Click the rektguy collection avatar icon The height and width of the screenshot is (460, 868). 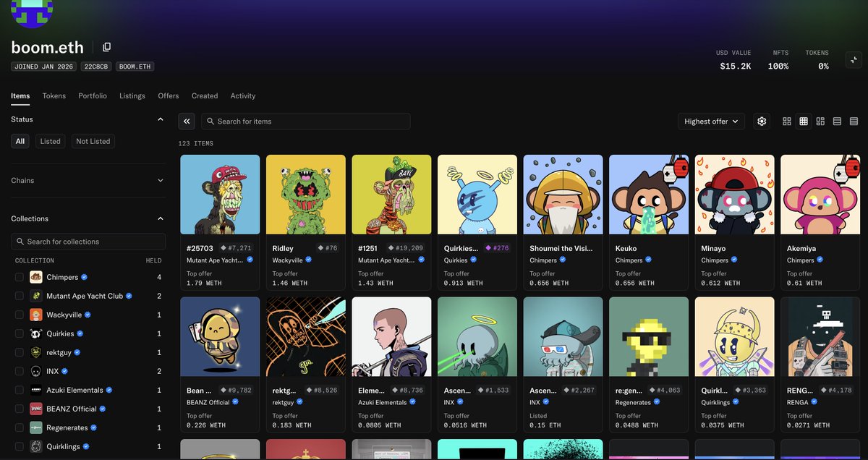[x=36, y=352]
